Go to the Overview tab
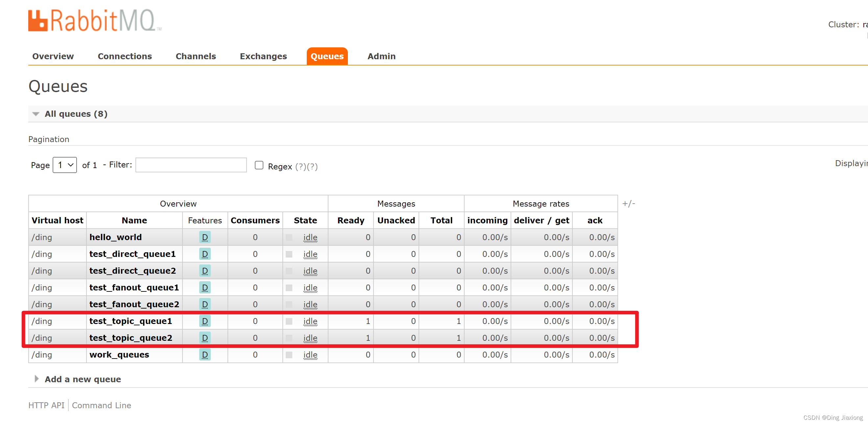 53,56
